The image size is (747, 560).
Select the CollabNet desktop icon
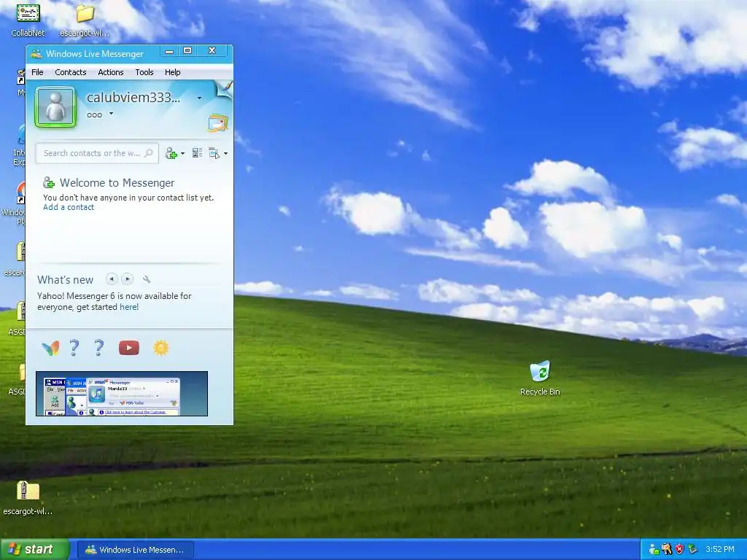(x=28, y=20)
